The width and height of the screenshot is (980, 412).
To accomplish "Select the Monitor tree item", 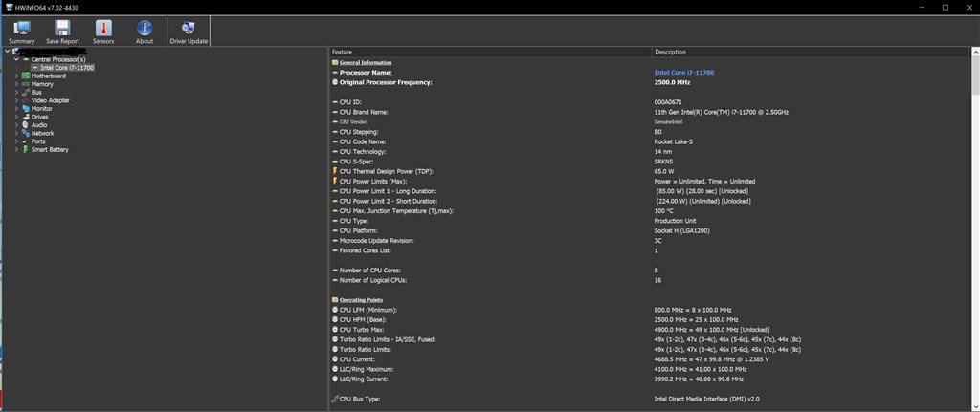I will point(42,109).
